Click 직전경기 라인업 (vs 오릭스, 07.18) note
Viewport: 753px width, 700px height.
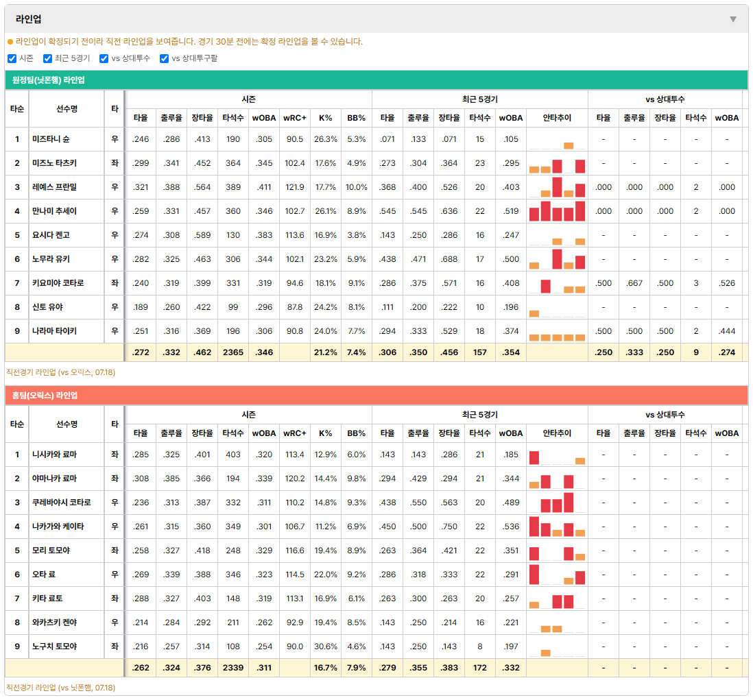[60, 372]
